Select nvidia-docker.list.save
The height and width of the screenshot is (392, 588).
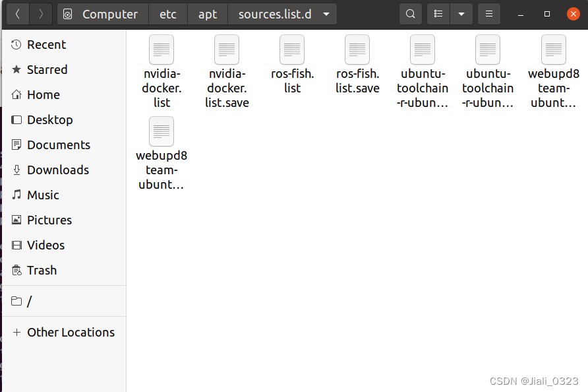point(227,49)
